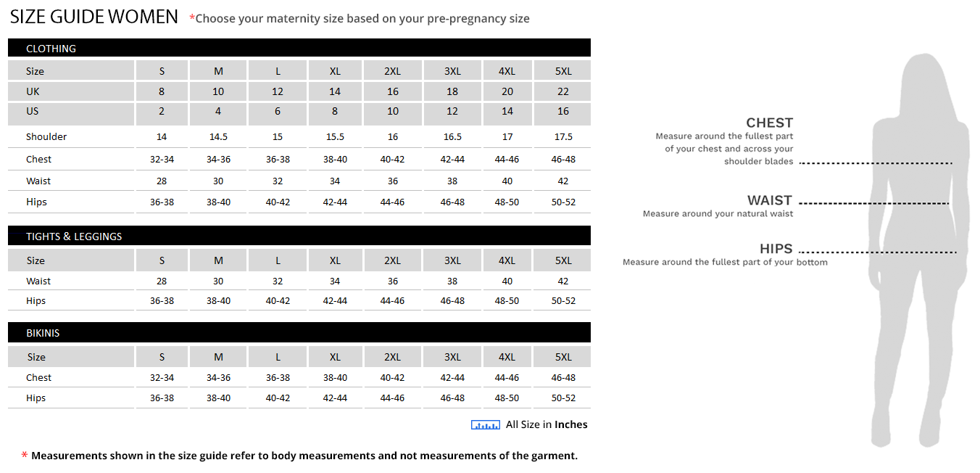Click the CLOTHING section header bar

[x=299, y=49]
